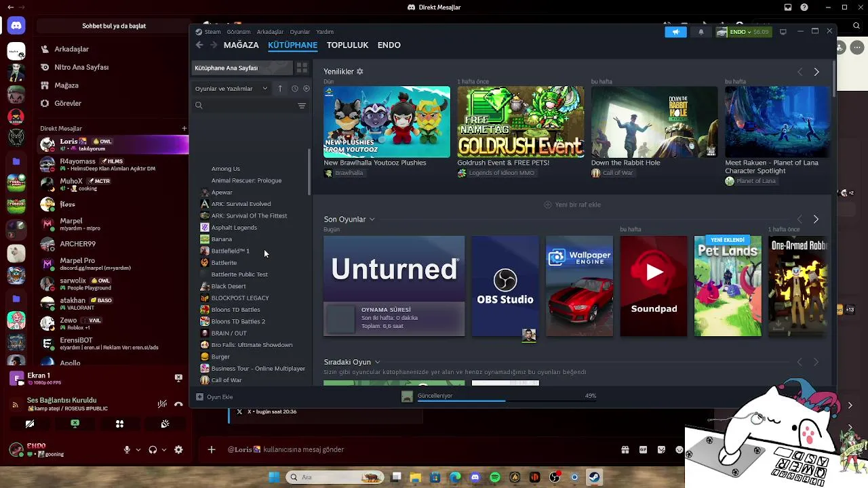This screenshot has height=488, width=868.
Task: Open Windows Start menu
Action: (x=274, y=477)
